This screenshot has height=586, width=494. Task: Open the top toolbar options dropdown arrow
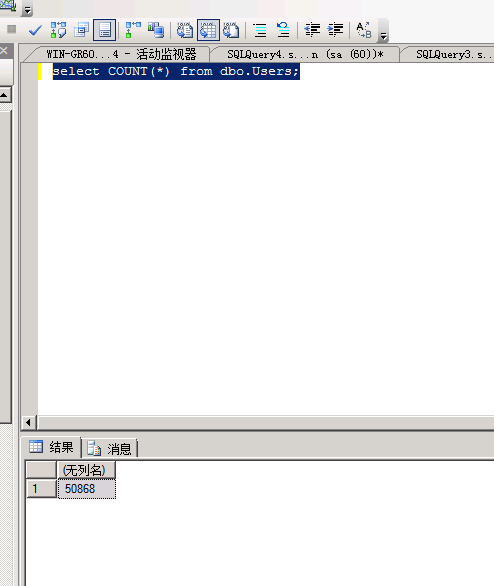click(27, 10)
